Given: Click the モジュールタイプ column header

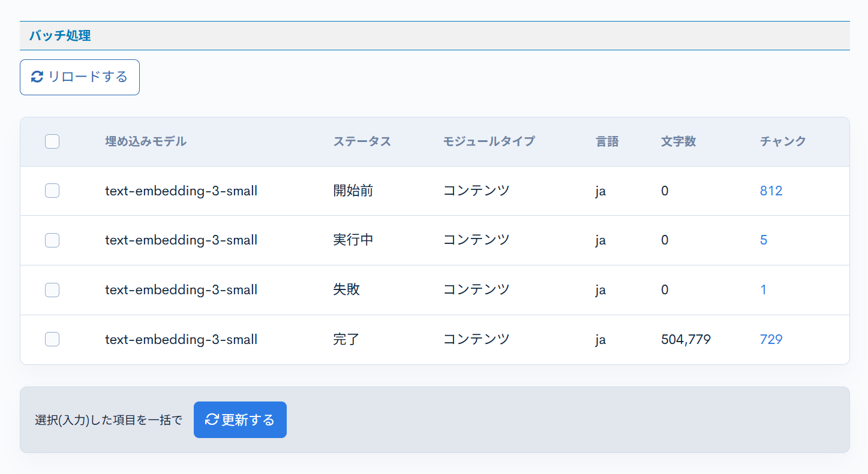Looking at the screenshot, I should pyautogui.click(x=489, y=141).
